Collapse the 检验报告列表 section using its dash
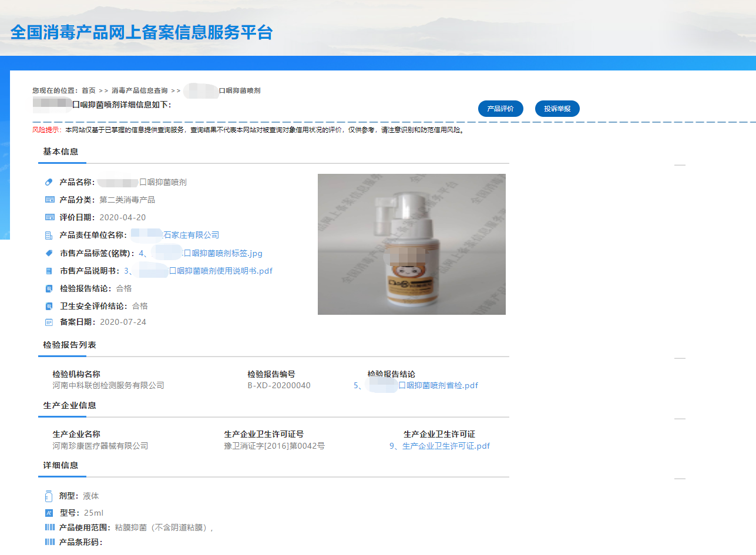 click(x=680, y=358)
